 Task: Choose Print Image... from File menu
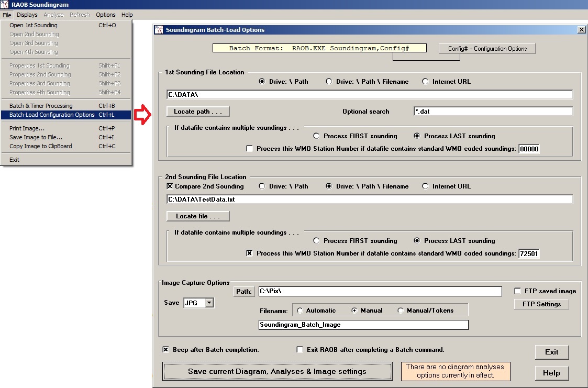(66, 128)
